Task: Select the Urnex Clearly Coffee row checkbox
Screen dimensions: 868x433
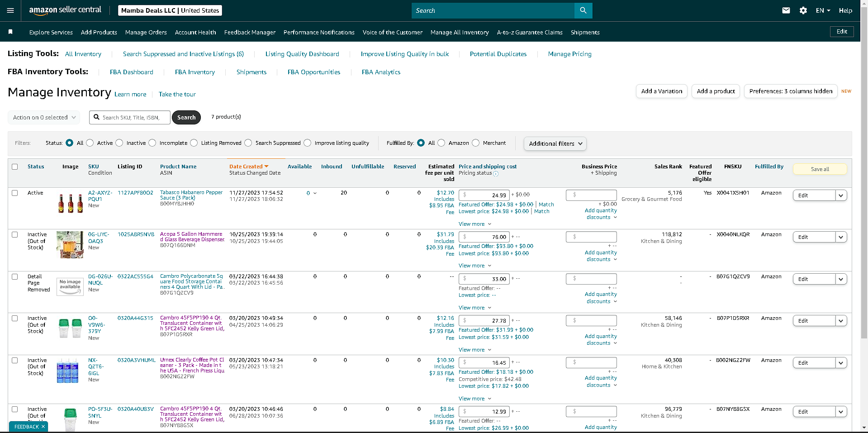Action: tap(15, 360)
